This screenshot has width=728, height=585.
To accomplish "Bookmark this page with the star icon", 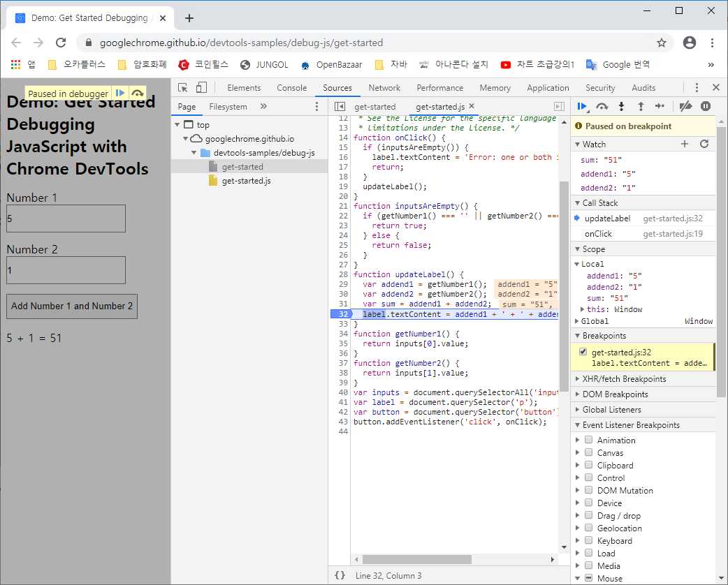I will (x=662, y=43).
